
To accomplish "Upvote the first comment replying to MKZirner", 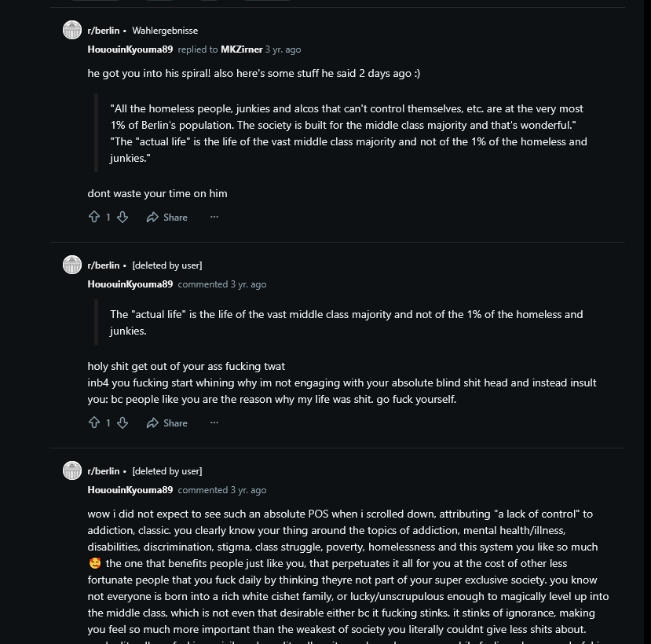I will coord(94,217).
